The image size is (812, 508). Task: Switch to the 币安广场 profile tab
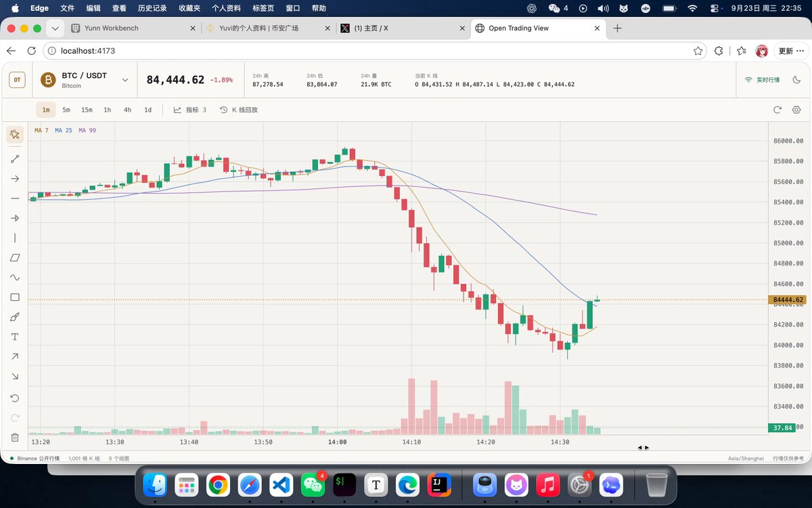tap(268, 28)
